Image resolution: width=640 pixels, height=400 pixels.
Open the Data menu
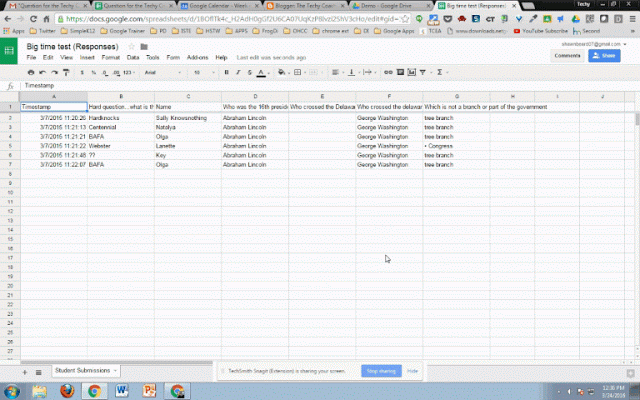tap(129, 57)
